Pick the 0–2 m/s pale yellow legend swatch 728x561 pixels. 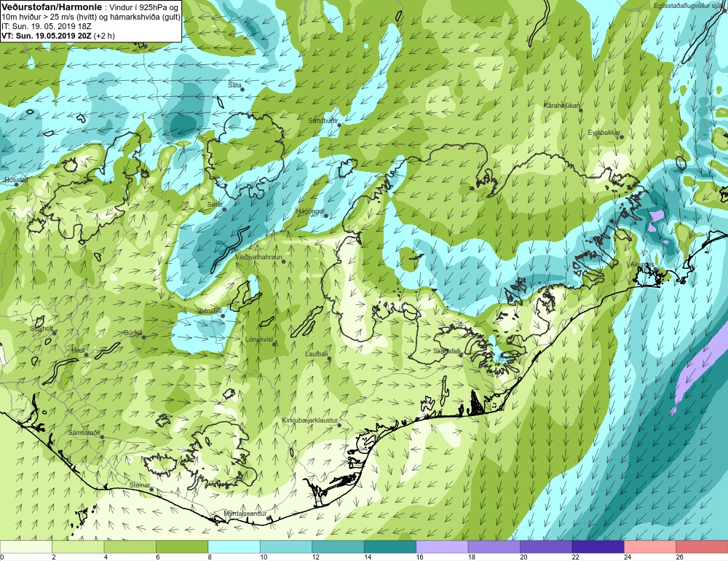(x=26, y=546)
